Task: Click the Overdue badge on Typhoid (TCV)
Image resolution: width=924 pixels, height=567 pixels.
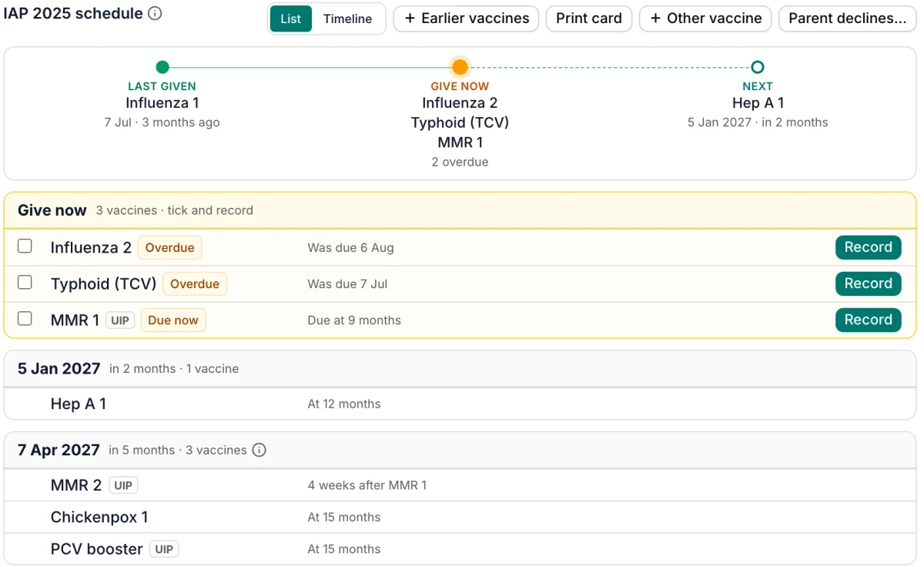Action: point(195,284)
